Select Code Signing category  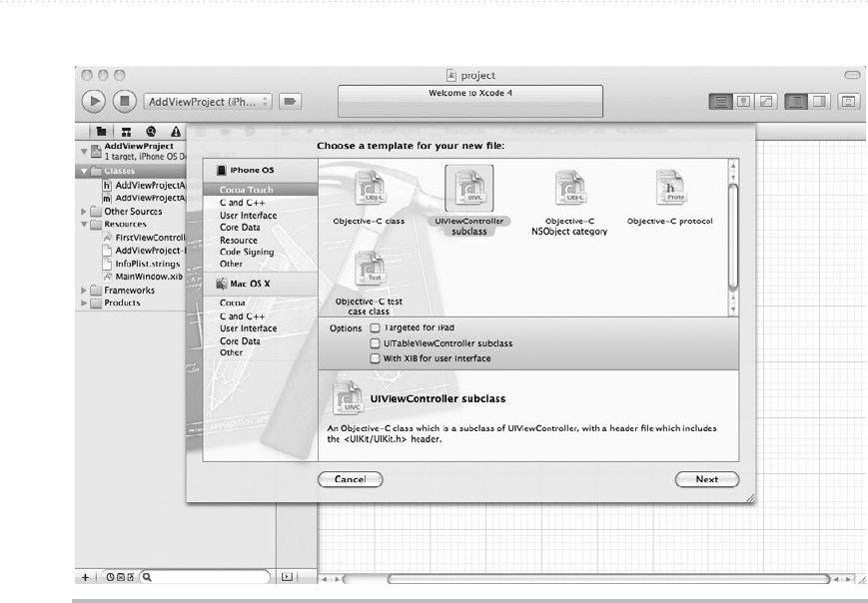247,252
